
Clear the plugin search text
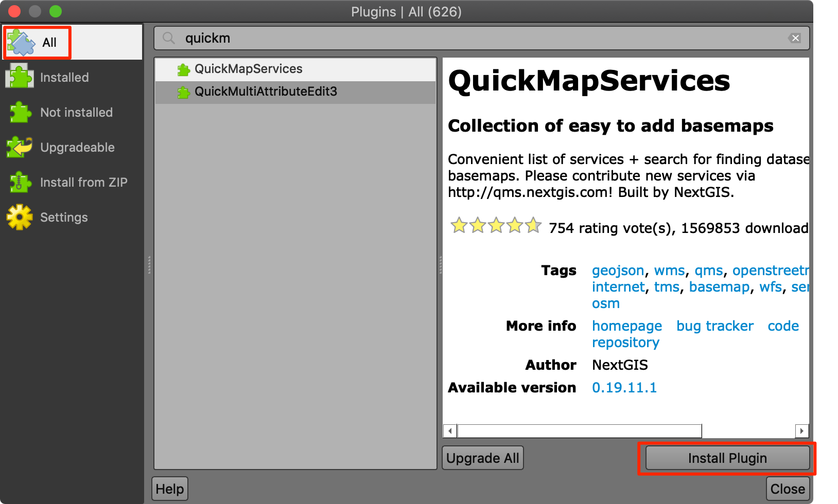(795, 38)
